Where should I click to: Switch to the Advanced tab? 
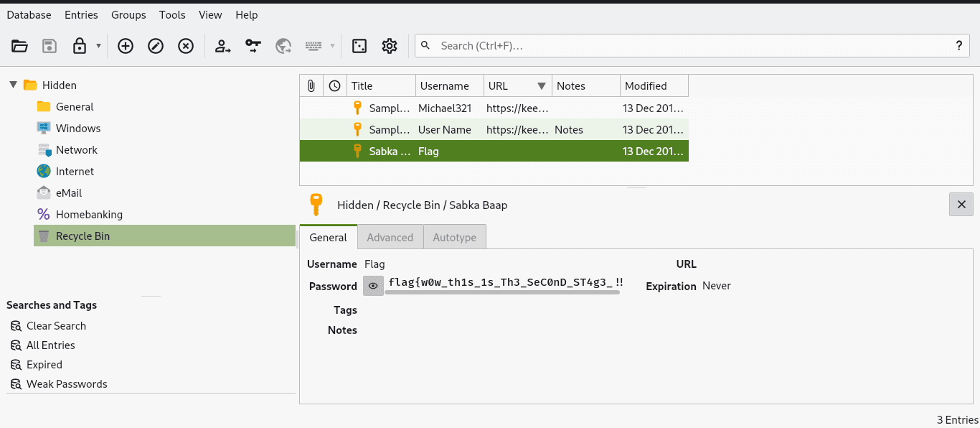[x=390, y=237]
